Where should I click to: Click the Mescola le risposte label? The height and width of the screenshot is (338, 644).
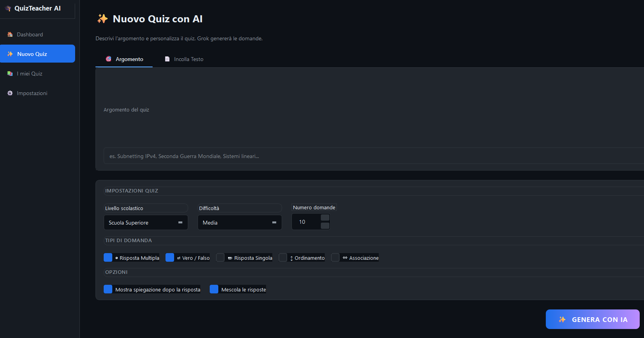click(x=244, y=289)
